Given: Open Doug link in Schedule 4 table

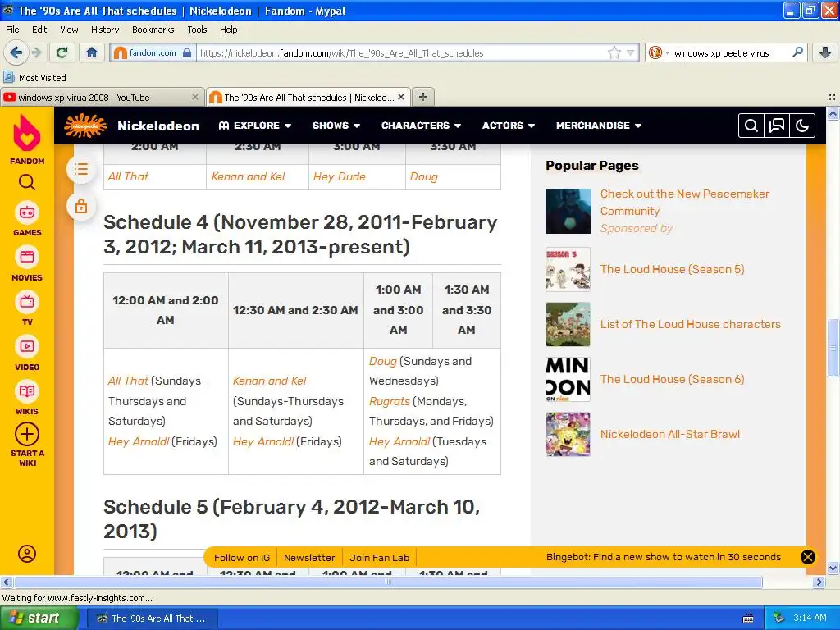Looking at the screenshot, I should 382,361.
